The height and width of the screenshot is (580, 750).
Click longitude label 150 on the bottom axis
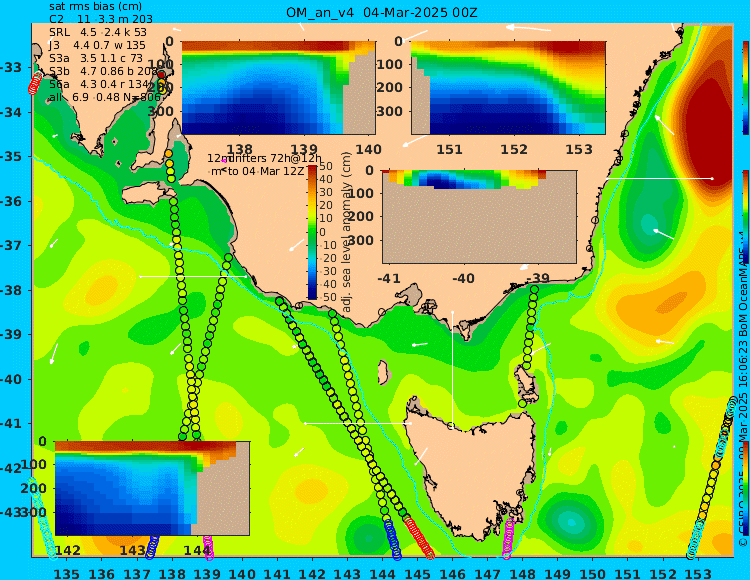click(593, 573)
